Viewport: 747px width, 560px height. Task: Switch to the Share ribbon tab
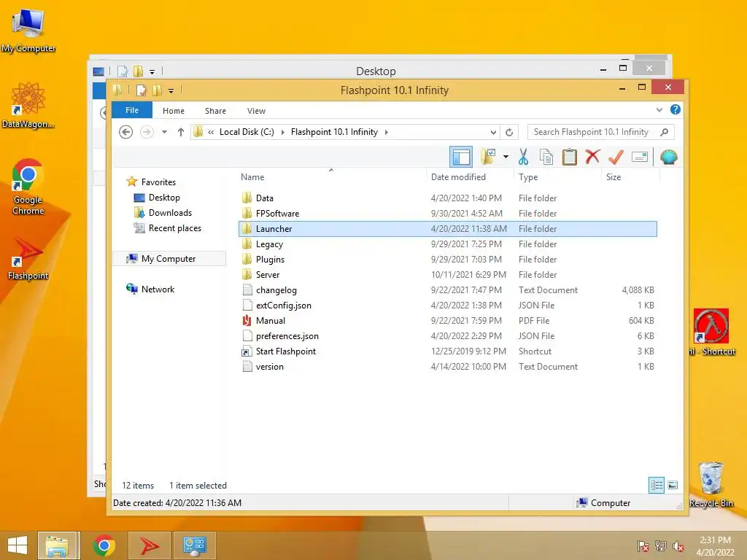click(x=215, y=111)
